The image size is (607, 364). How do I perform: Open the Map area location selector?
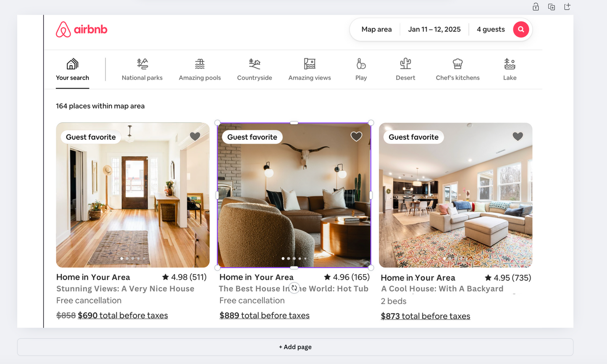(x=376, y=29)
